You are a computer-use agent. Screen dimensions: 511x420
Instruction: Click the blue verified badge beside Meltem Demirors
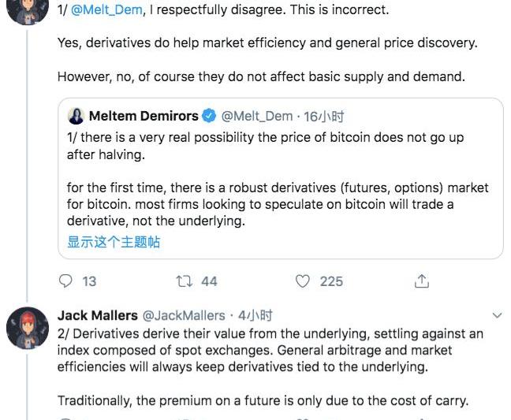pos(209,117)
